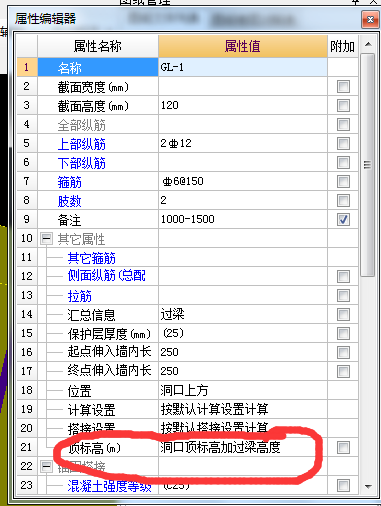Edit the 终点伸入墙内长 value 250
Viewport: 381px width, 506px height.
pos(243,371)
